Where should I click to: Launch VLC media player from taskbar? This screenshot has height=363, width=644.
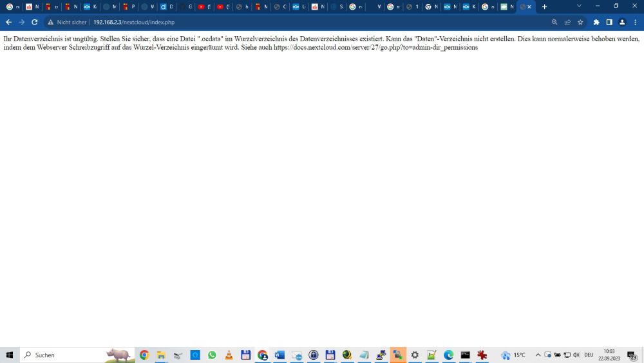229,355
